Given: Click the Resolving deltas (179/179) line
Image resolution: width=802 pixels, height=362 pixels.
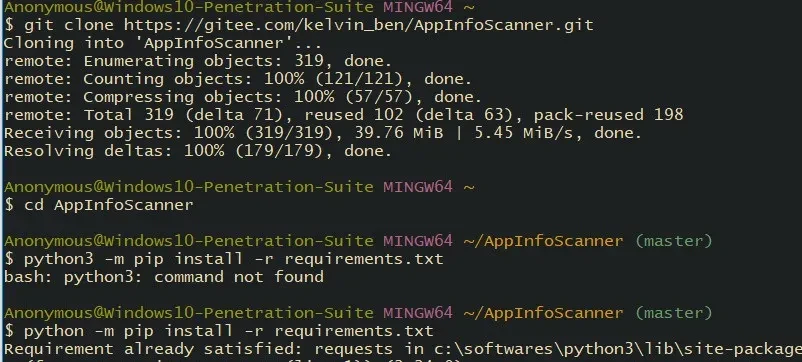Looking at the screenshot, I should coord(198,151).
